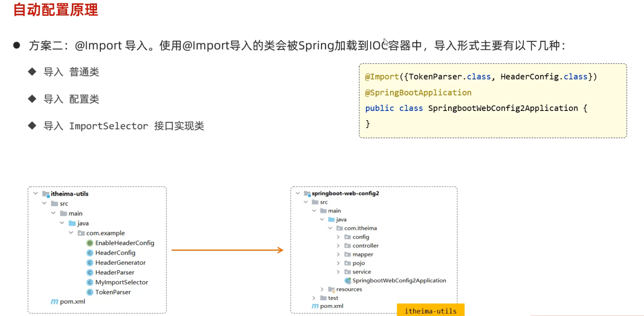
Task: Open pom.xml in the itheima-utils tree
Action: [72, 302]
